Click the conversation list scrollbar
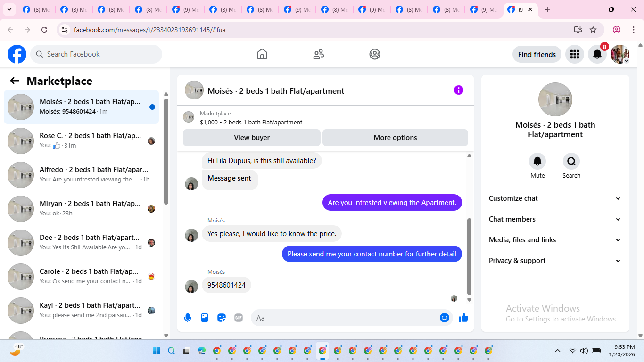The height and width of the screenshot is (362, 644). 166,151
